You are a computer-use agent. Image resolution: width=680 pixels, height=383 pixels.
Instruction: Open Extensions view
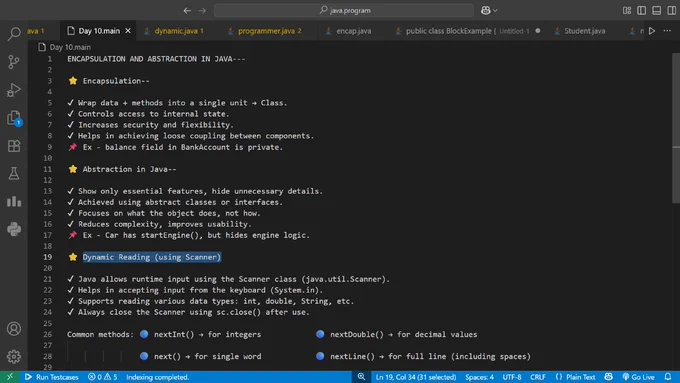pyautogui.click(x=14, y=146)
